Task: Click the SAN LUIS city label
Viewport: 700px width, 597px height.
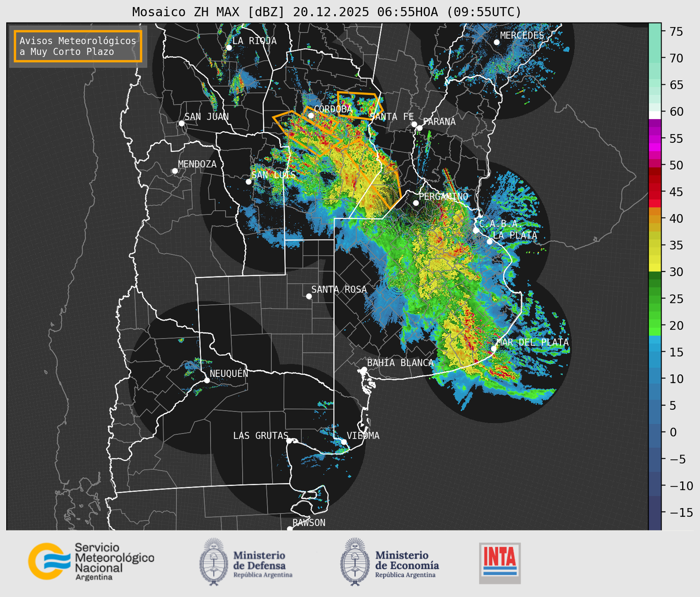Action: point(274,175)
